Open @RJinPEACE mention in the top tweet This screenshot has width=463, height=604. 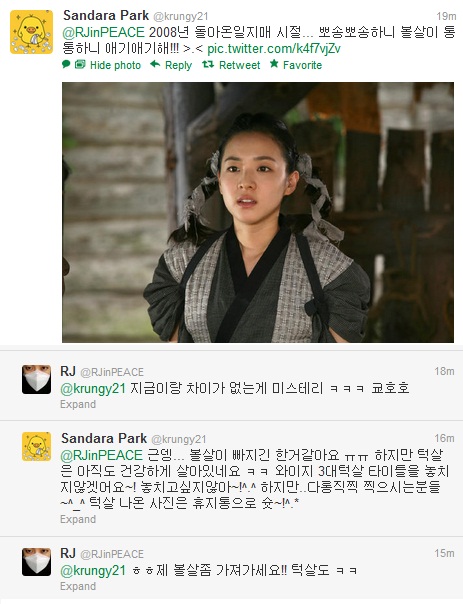(x=103, y=32)
